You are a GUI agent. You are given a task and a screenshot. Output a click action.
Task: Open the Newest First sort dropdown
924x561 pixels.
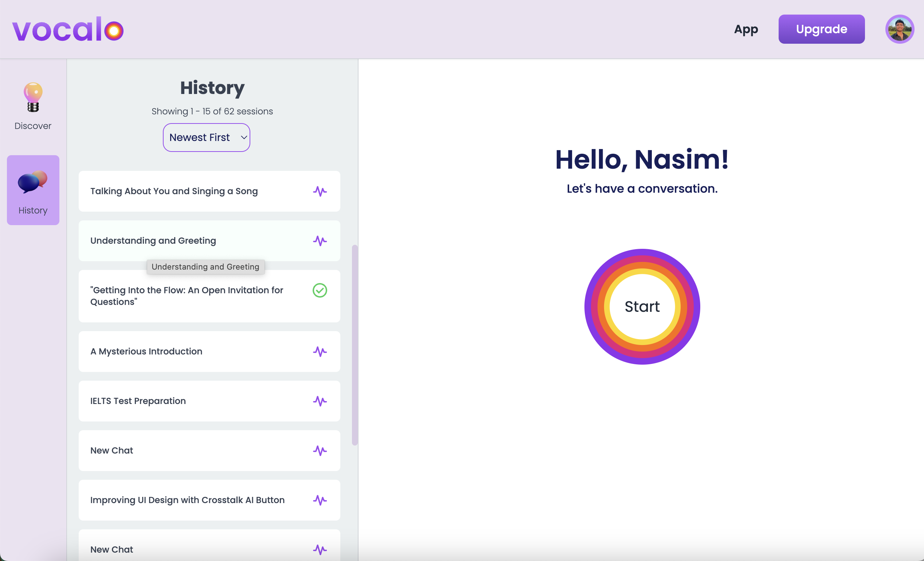pos(206,138)
